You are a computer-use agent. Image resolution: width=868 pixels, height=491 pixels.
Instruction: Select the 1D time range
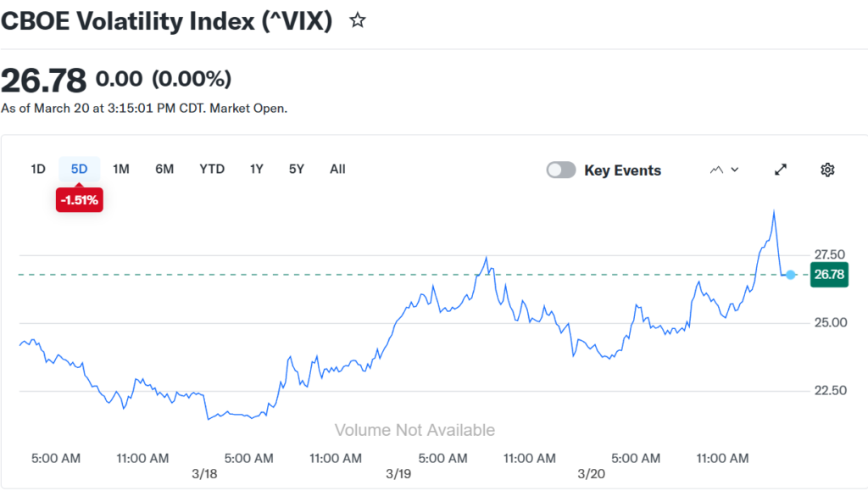(38, 169)
